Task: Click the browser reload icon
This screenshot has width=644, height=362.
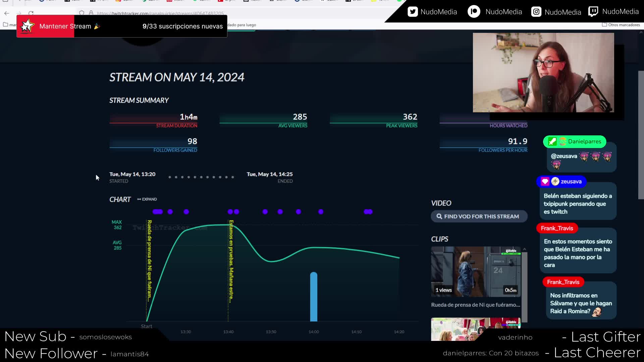Action: click(x=31, y=13)
